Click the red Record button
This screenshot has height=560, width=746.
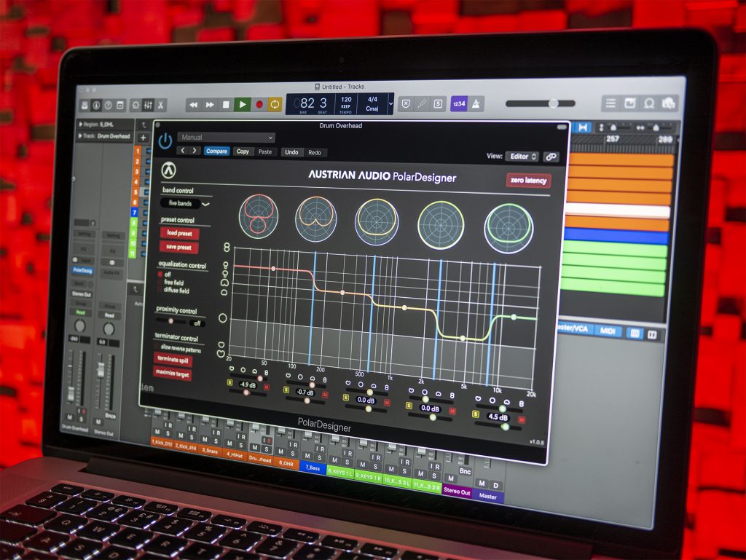[259, 105]
